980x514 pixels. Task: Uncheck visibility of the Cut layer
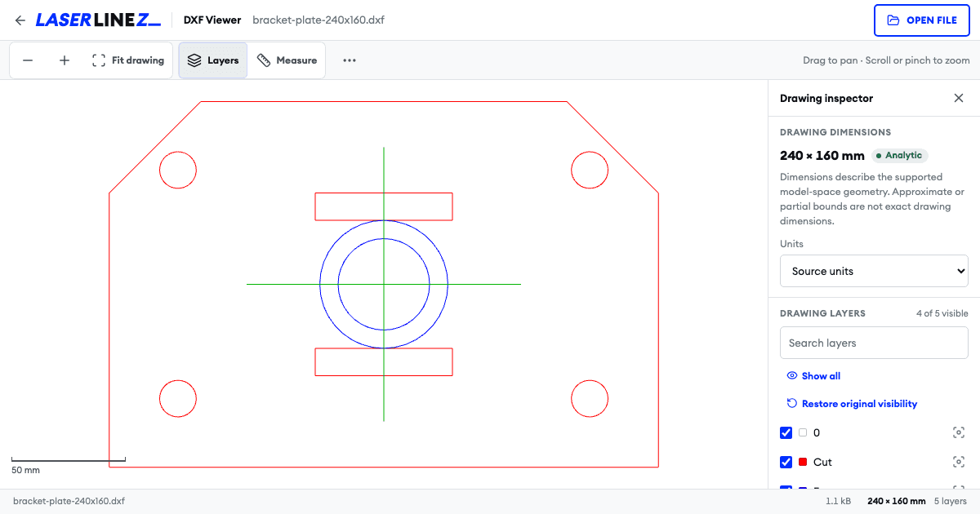[x=786, y=462]
